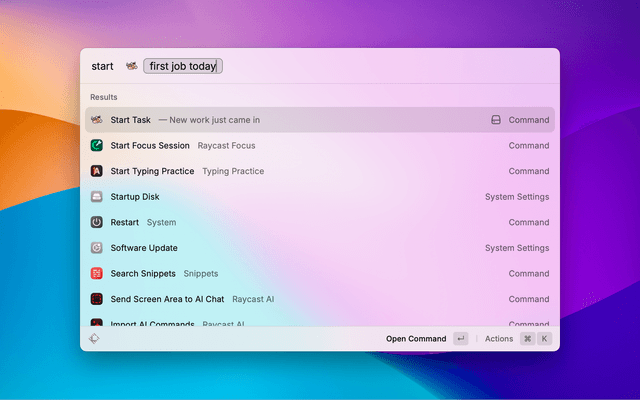Screen dimensions: 640x400
Task: Click the 'first job today' argument field
Action: tap(183, 67)
